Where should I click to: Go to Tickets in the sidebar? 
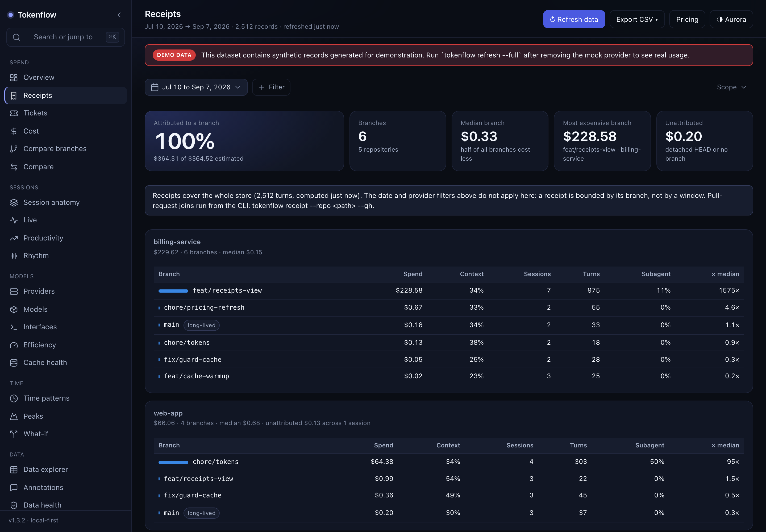[66, 113]
